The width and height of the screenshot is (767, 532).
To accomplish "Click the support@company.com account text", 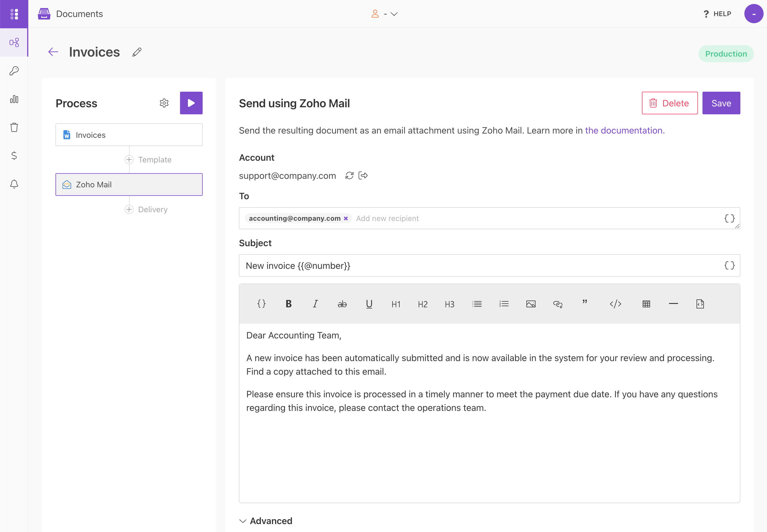I will [x=287, y=176].
